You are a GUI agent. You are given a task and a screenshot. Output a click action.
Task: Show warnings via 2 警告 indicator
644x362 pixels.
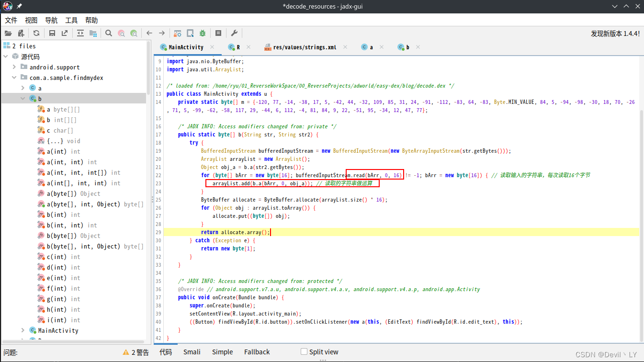coord(136,352)
